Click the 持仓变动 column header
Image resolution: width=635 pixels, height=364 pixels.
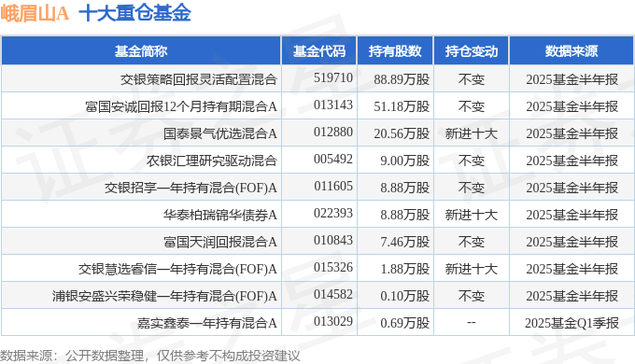[x=471, y=51]
